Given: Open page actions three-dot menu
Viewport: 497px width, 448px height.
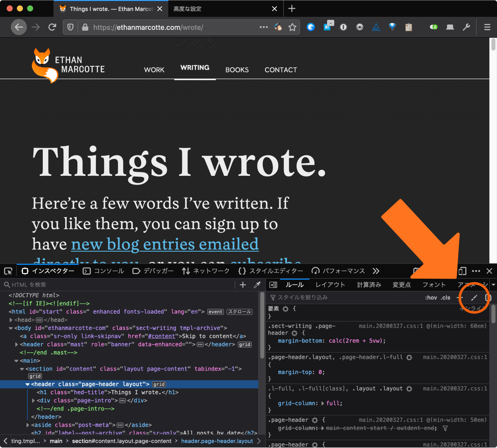Looking at the screenshot, I should click(264, 27).
